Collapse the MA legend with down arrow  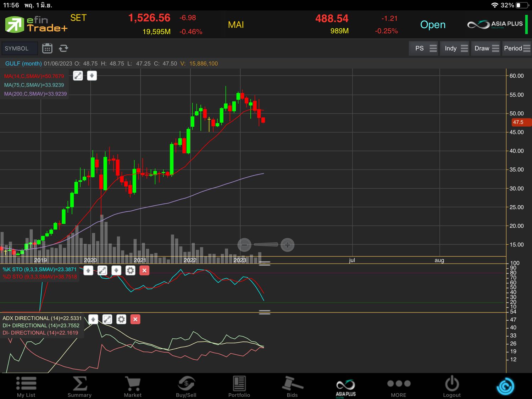tap(92, 76)
